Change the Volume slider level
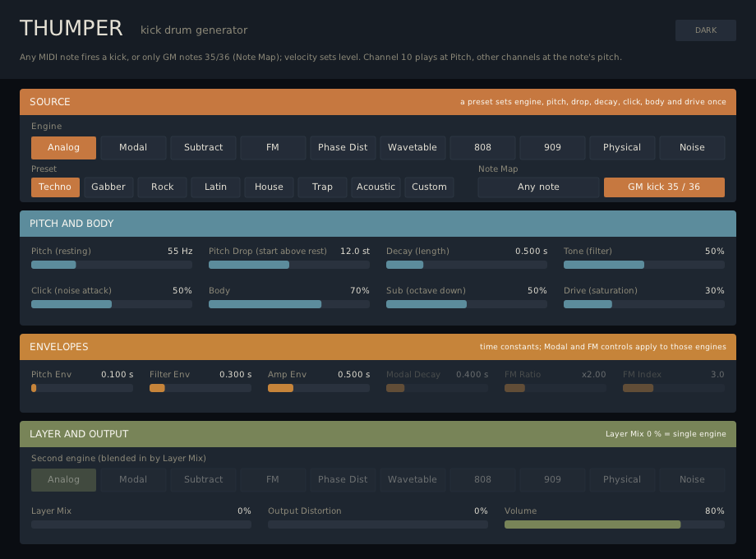 click(615, 524)
